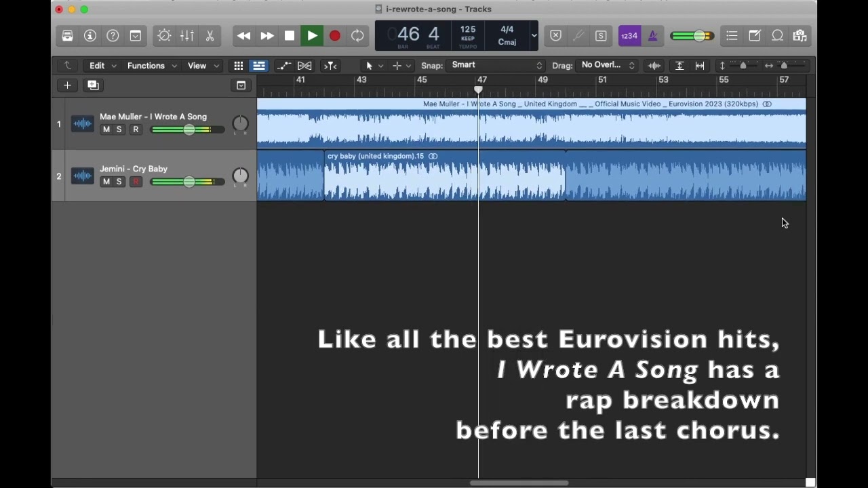Viewport: 868px width, 488px height.
Task: Click the Cmaj key signature
Action: click(x=507, y=42)
